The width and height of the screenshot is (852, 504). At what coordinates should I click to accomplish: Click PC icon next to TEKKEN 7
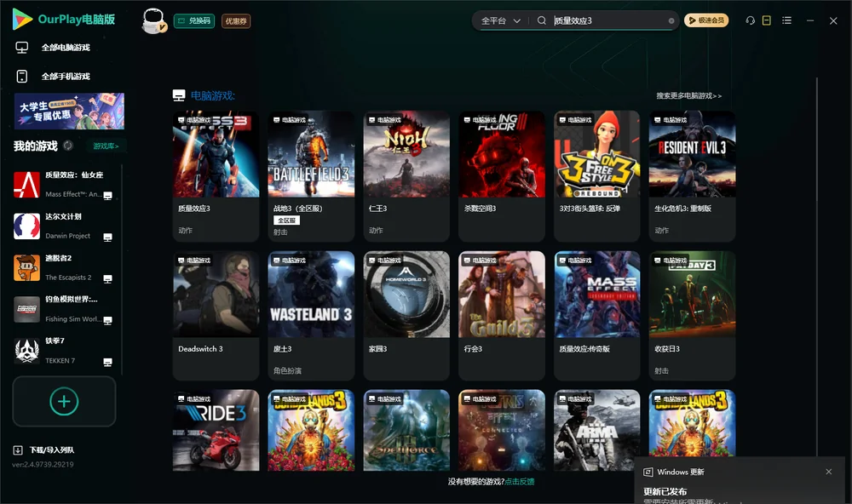pos(107,363)
